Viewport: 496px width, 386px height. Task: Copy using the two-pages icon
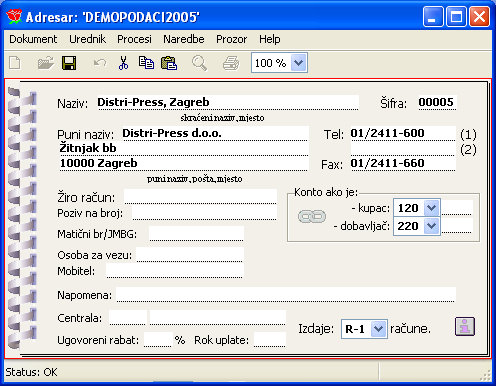(146, 63)
